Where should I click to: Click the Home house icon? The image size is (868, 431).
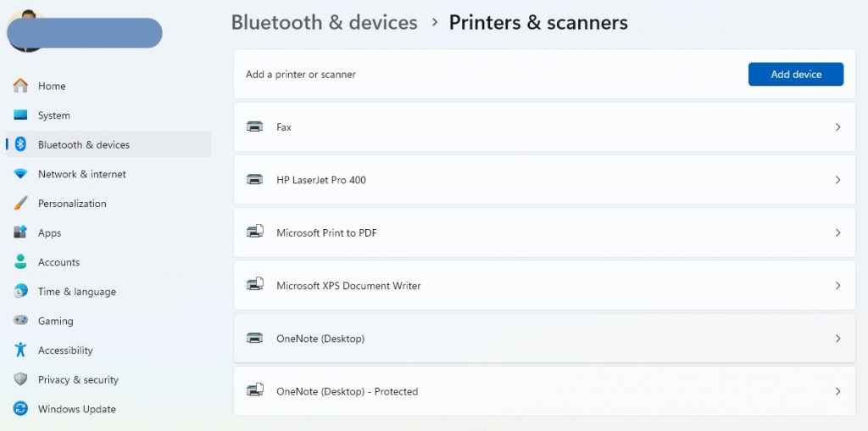[x=20, y=86]
